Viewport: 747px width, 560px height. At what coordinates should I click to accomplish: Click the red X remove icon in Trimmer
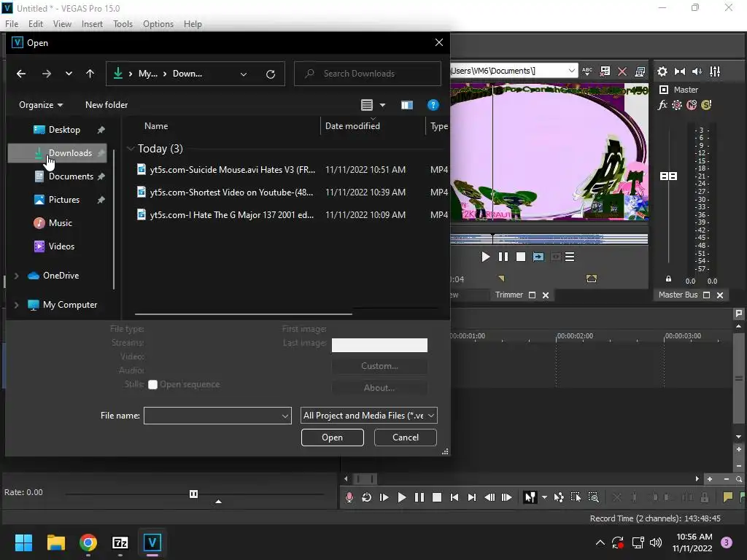click(622, 71)
